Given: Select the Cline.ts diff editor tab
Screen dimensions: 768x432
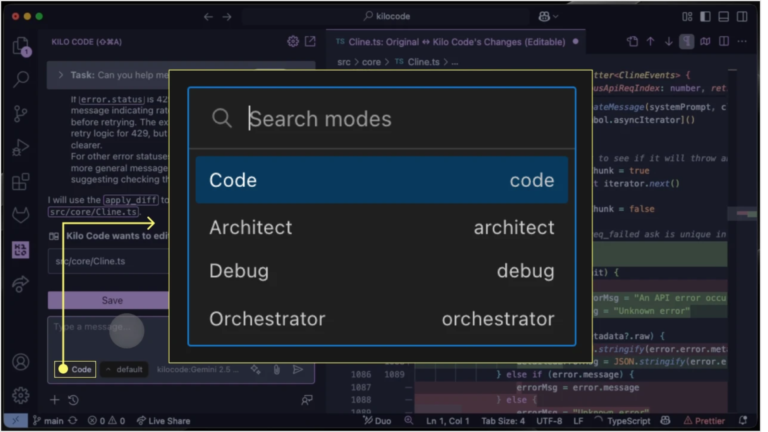Looking at the screenshot, I should click(x=456, y=42).
